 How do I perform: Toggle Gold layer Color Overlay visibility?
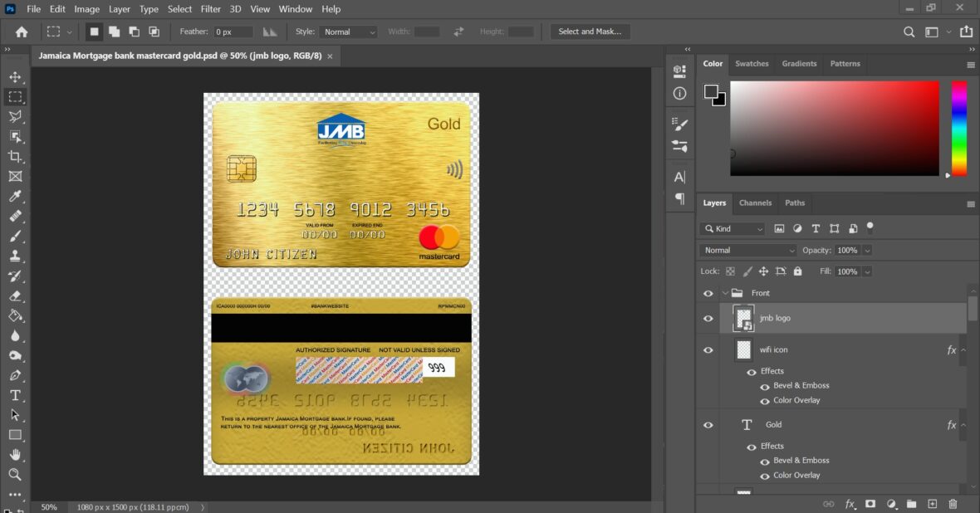[764, 476]
